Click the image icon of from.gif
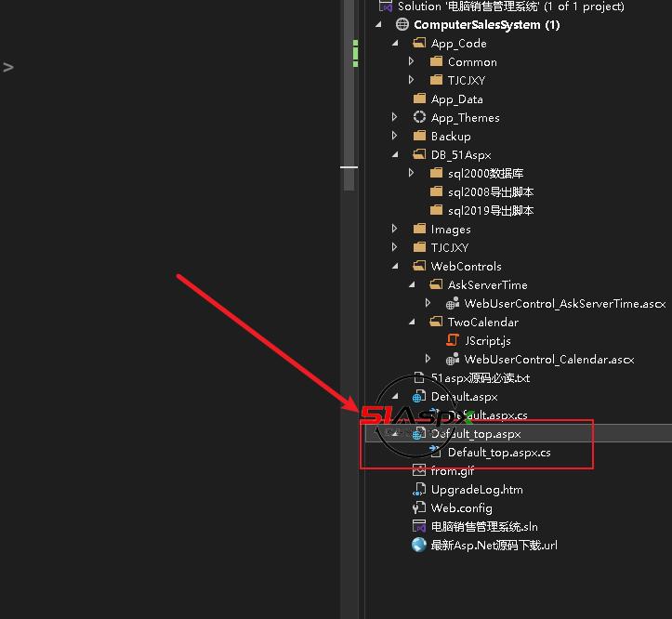Viewport: 672px width, 619px height. [419, 470]
